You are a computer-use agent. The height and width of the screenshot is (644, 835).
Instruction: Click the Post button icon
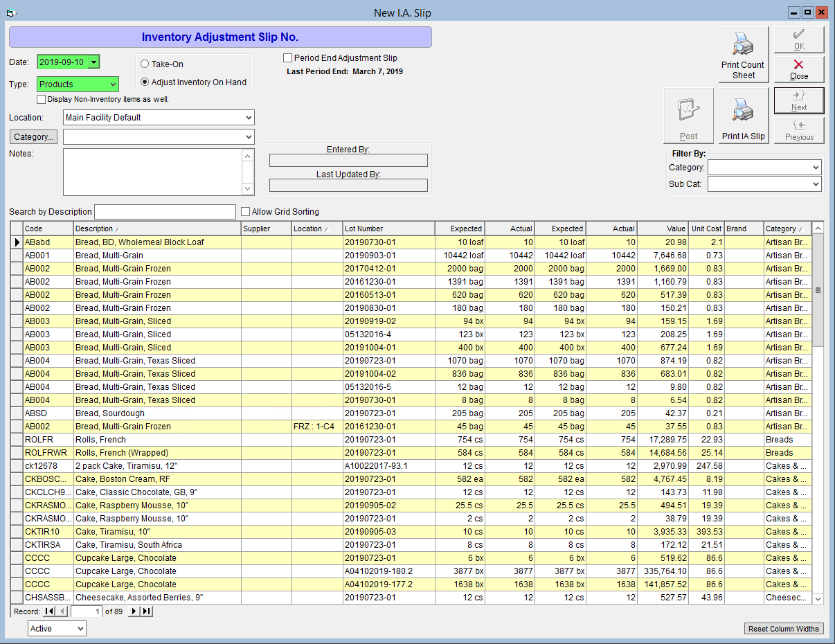click(688, 108)
